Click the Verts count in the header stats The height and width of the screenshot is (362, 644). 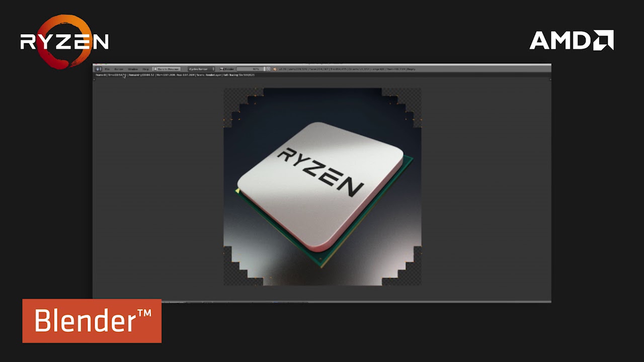[298, 69]
